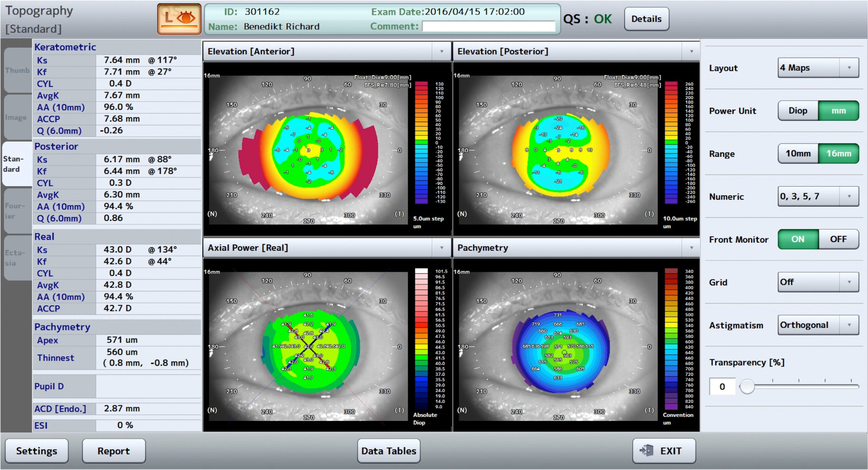Click the Details button
868x470 pixels.
646,19
